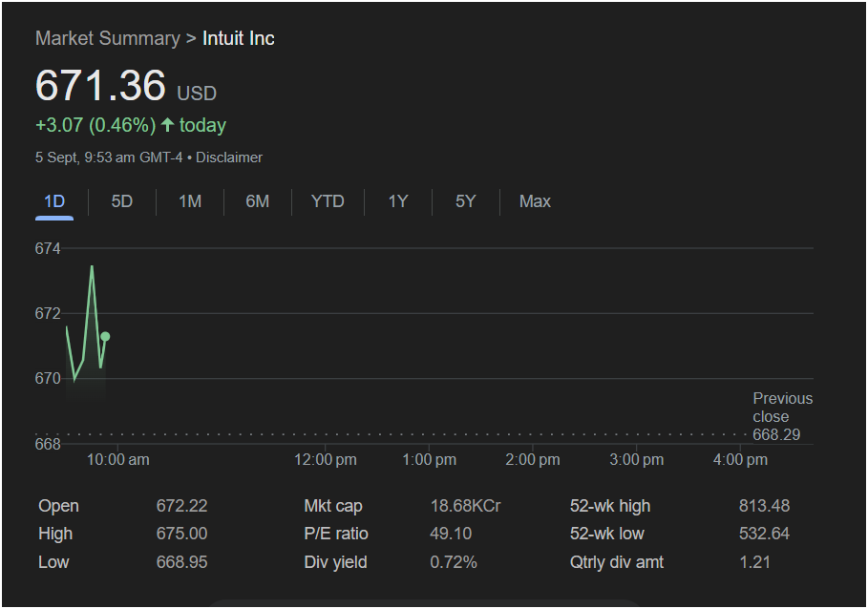Viewport: 868px width, 609px height.
Task: Select the 1D time range tab
Action: click(54, 201)
